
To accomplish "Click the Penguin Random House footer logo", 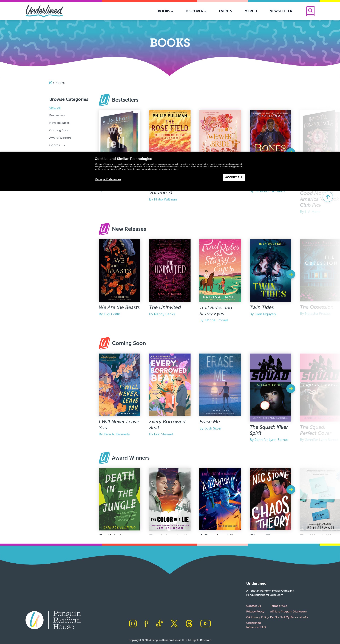I will [53, 620].
